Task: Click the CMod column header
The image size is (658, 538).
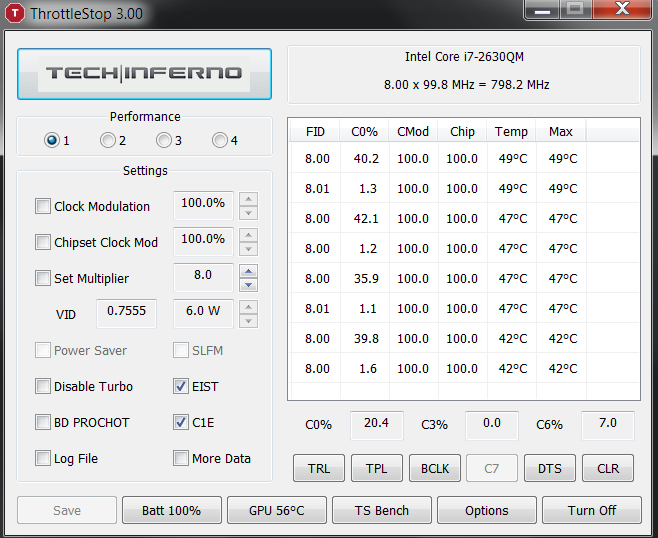Action: (x=413, y=132)
